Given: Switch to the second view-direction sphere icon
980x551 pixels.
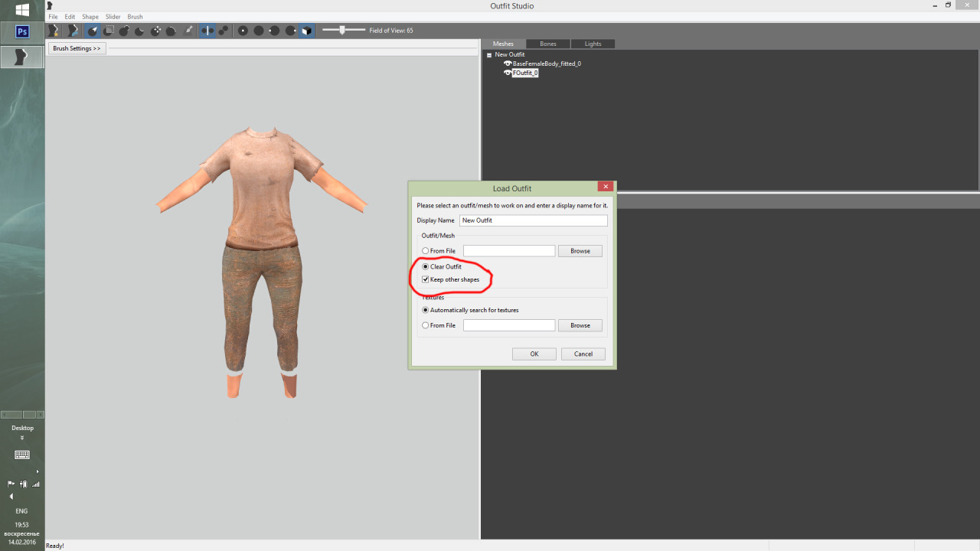Looking at the screenshot, I should pos(259,31).
